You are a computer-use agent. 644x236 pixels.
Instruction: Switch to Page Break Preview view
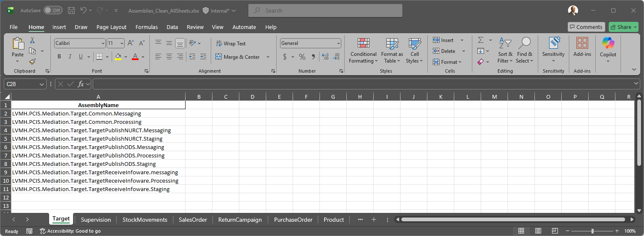[555, 231]
